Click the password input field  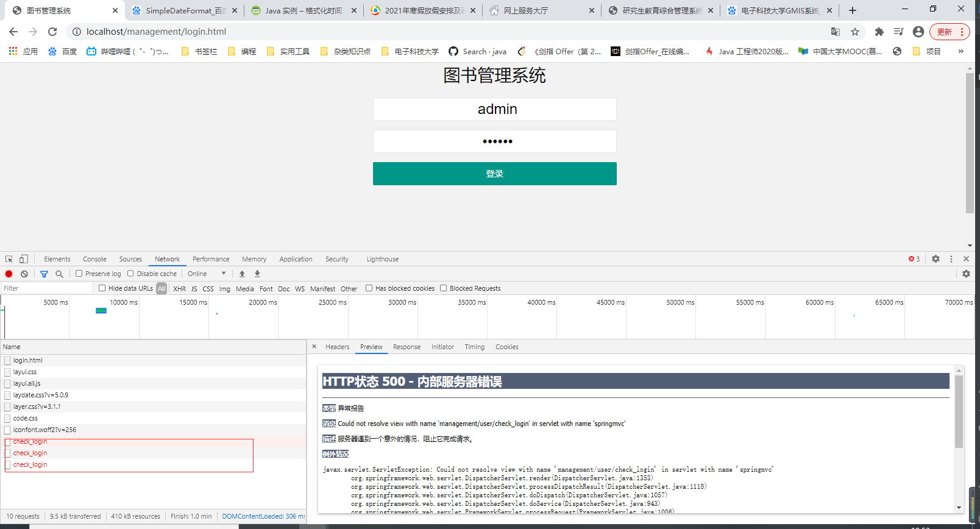point(495,141)
